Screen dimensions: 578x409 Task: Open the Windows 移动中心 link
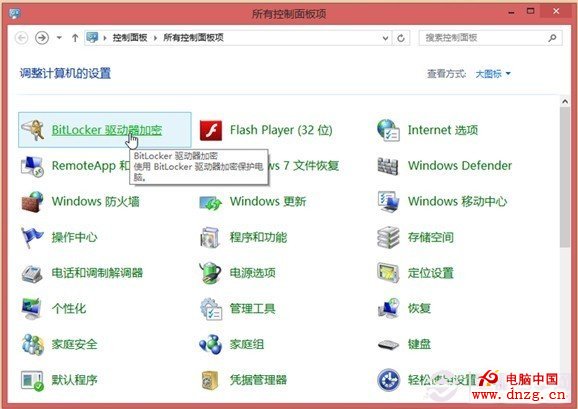pyautogui.click(x=457, y=202)
